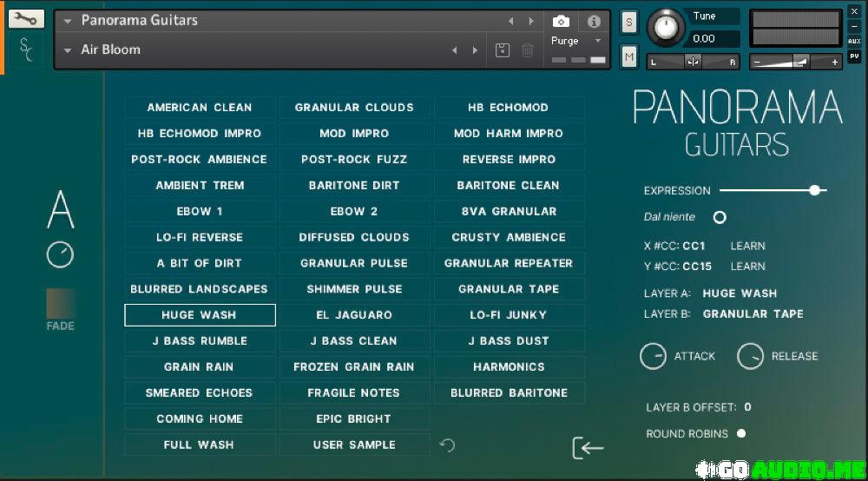Click the back arrow exit icon
Screen dimensions: 868x481
(588, 447)
